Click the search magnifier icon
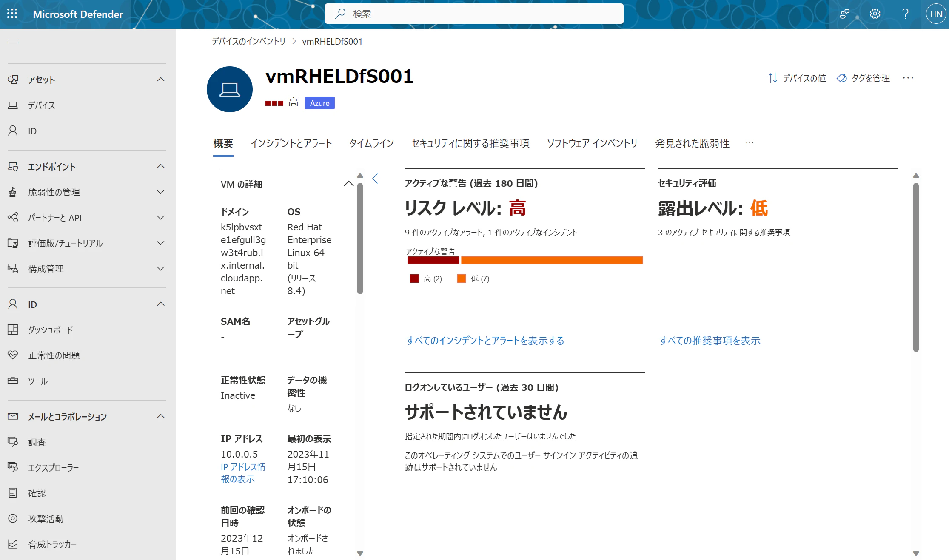The image size is (949, 560). coord(340,14)
